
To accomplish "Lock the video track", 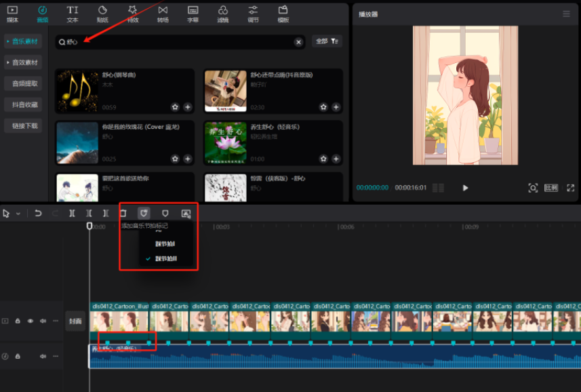I will click(x=18, y=321).
